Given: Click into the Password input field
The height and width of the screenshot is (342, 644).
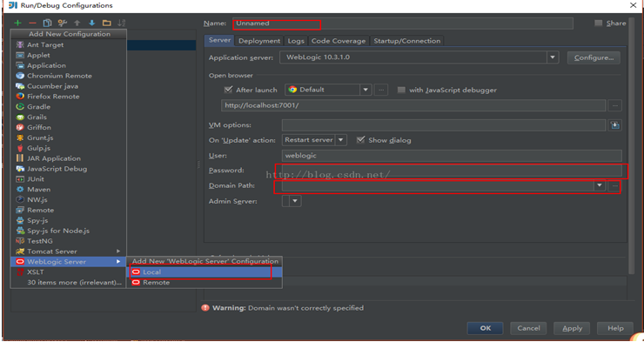Looking at the screenshot, I should coord(452,171).
